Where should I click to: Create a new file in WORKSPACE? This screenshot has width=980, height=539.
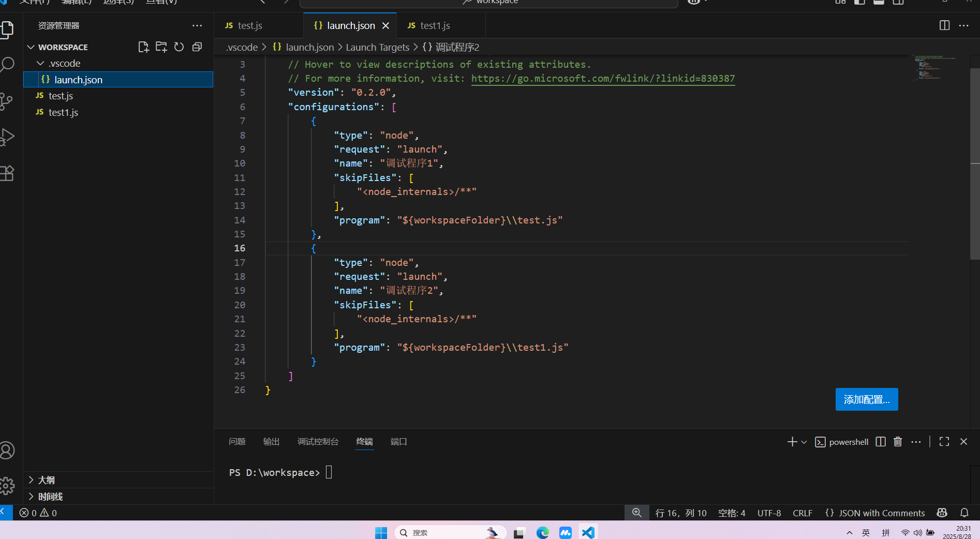(x=143, y=47)
